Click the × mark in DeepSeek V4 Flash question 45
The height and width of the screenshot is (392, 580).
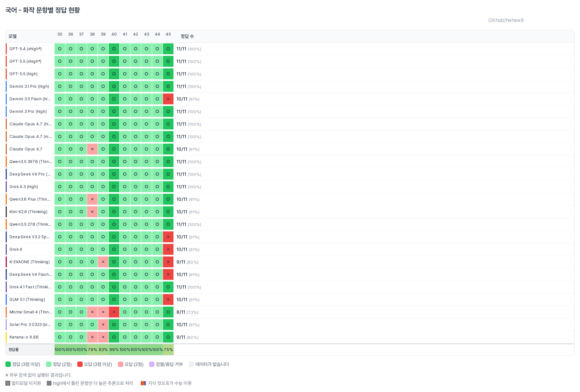(x=168, y=274)
